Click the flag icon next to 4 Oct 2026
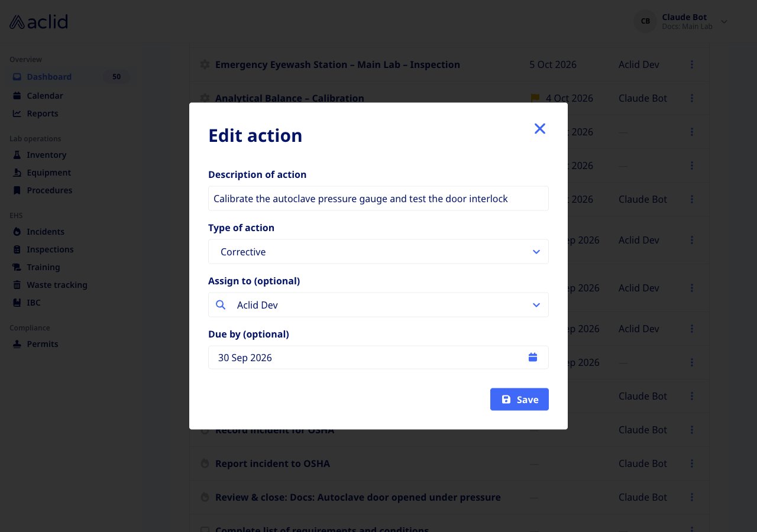Image resolution: width=757 pixels, height=532 pixels. point(535,98)
